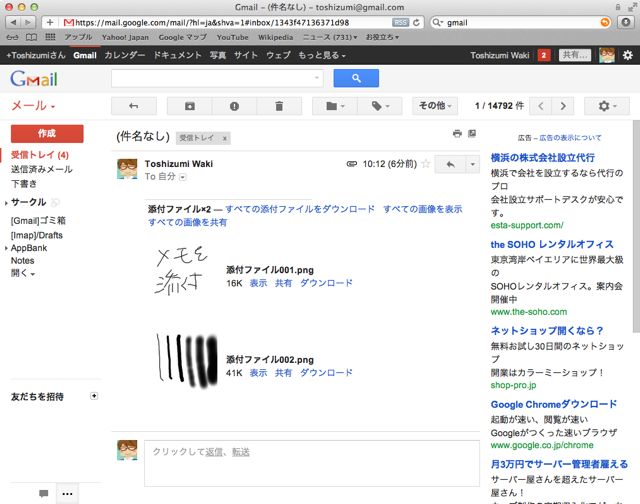
Task: Open 写真 in Google bar
Action: (218, 55)
